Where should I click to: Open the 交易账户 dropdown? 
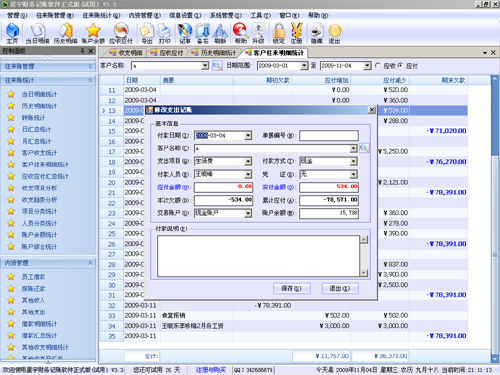pos(248,213)
